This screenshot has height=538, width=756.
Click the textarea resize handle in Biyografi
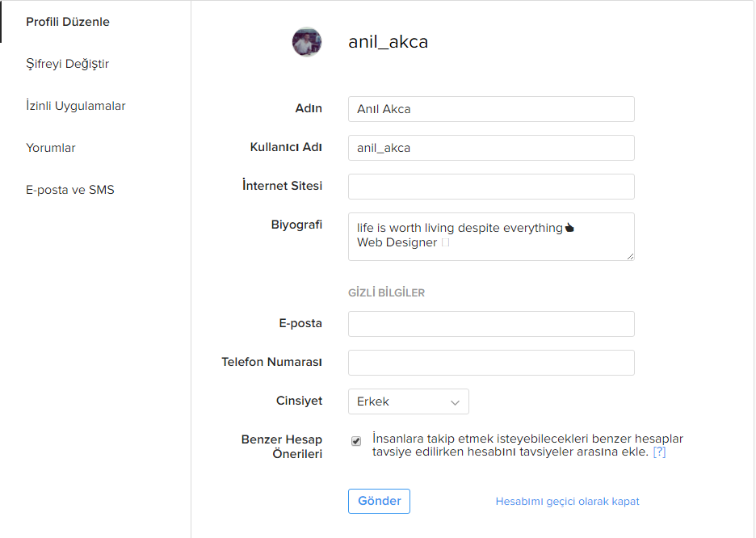click(630, 256)
